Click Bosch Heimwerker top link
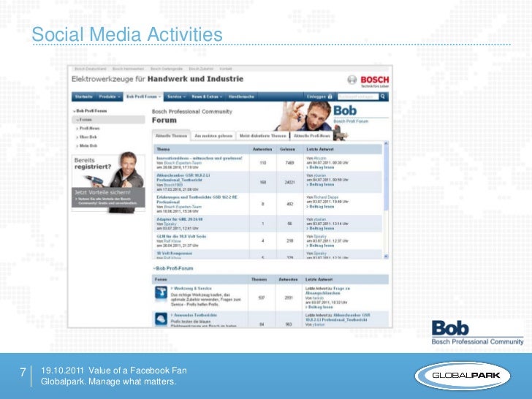Screen dimensions: 532x399 [x=129, y=69]
